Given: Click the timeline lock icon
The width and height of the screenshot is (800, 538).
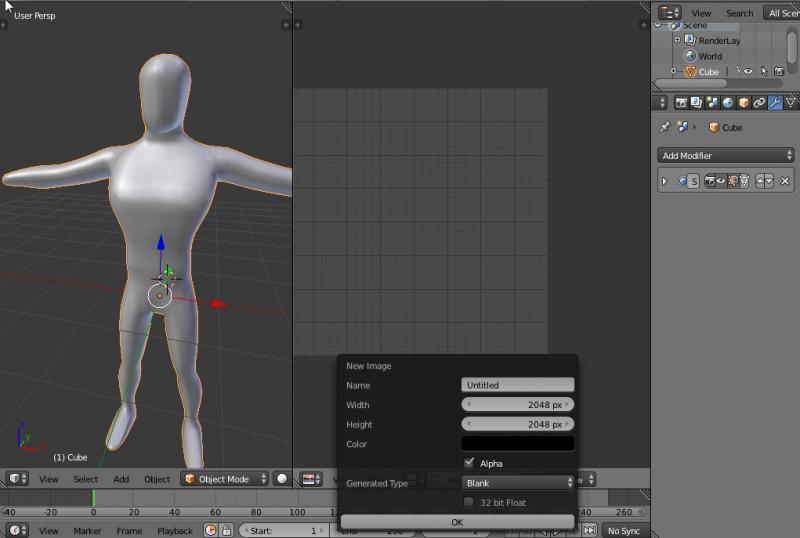Looking at the screenshot, I should (x=227, y=530).
